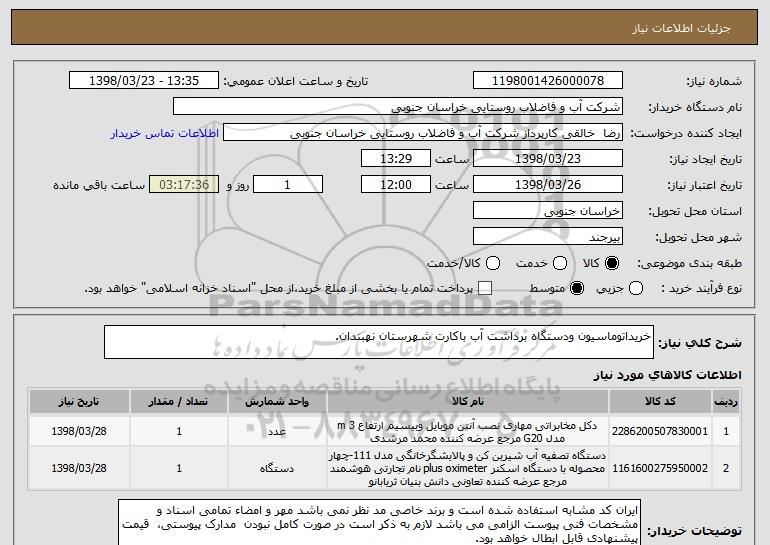770x545 pixels.
Task: Click the شرح کلی نیاز description box
Action: pos(379,342)
